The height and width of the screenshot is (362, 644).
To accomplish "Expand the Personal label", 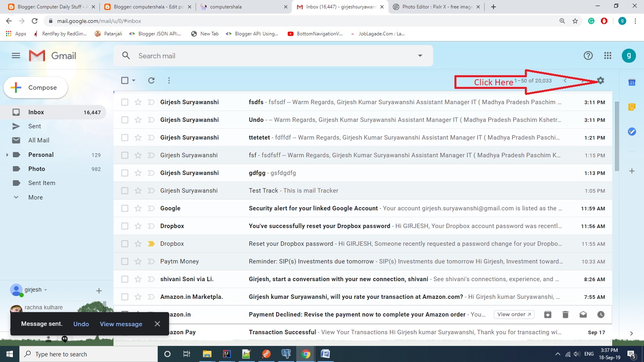I will (7, 155).
